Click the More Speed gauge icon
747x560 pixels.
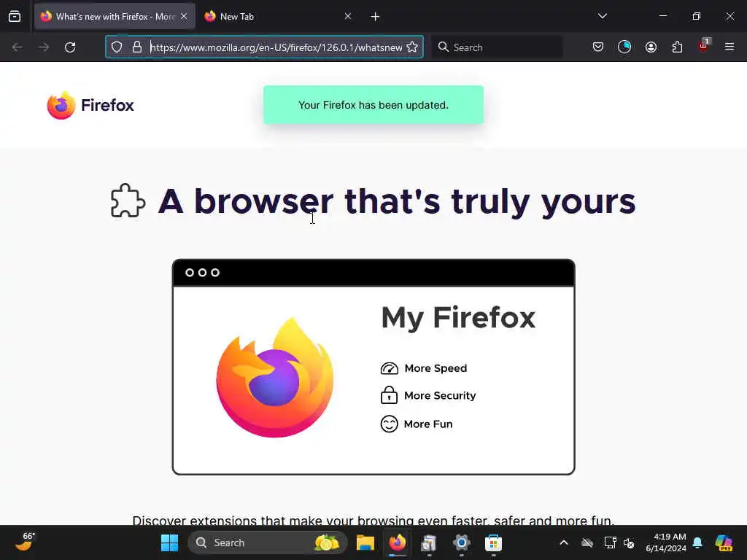click(x=390, y=368)
